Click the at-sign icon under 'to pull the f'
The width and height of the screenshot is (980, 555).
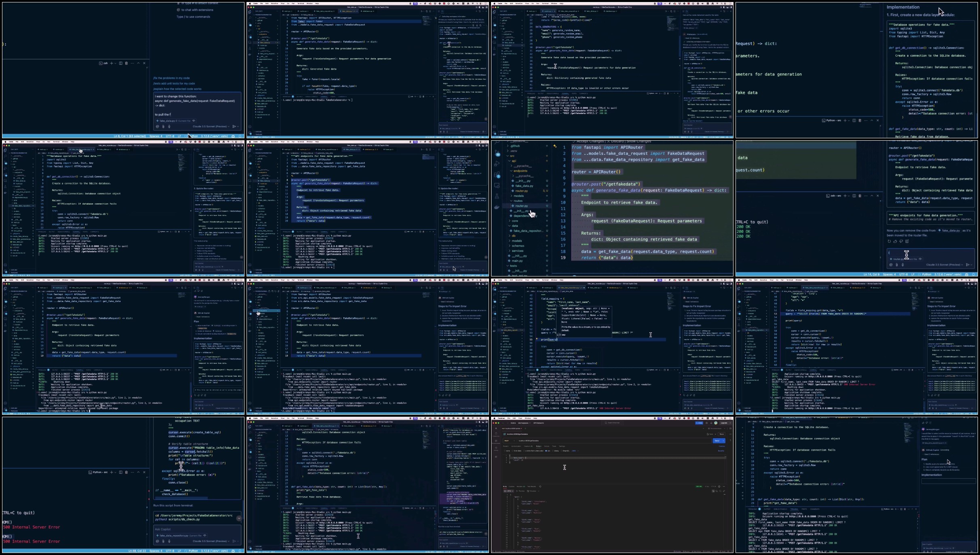[158, 127]
